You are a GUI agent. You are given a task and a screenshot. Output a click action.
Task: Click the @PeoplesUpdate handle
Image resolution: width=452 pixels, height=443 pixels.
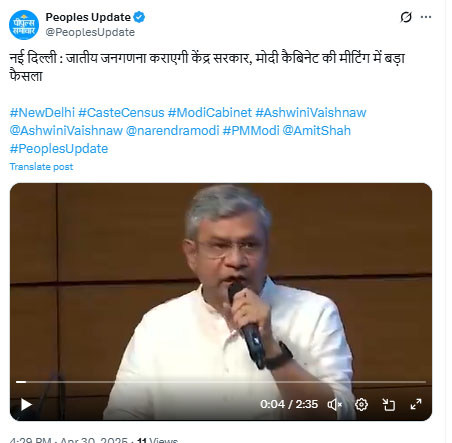click(90, 32)
